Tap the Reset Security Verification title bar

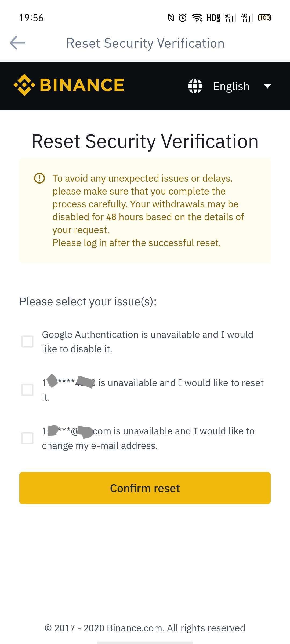point(145,43)
